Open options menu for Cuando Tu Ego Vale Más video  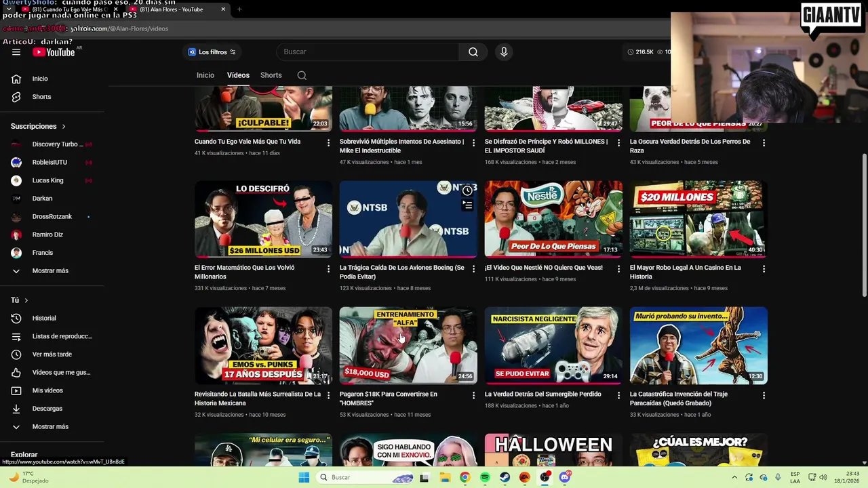click(x=329, y=143)
